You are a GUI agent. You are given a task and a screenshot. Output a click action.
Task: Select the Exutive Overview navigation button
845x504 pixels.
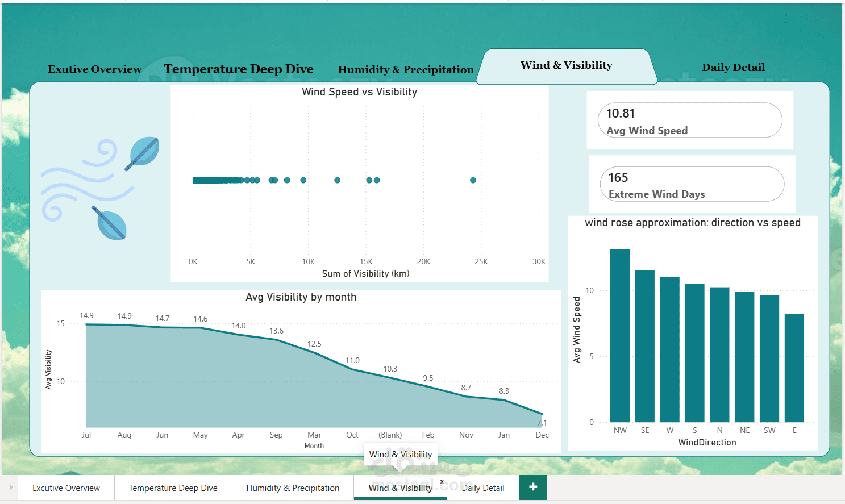point(95,69)
